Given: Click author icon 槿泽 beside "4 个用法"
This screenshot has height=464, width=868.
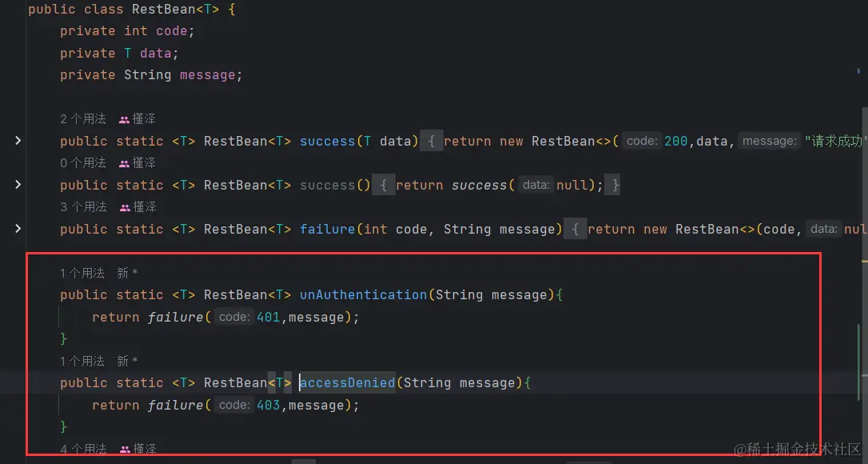Looking at the screenshot, I should (x=137, y=449).
